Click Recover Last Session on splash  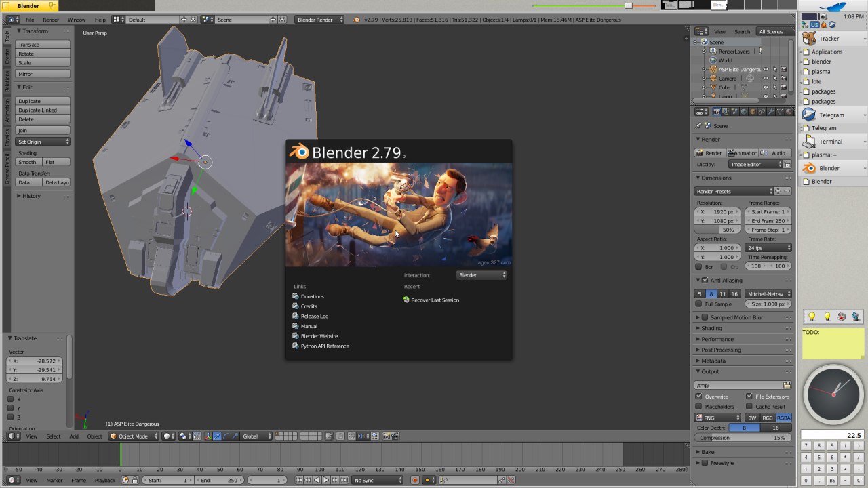(x=435, y=300)
